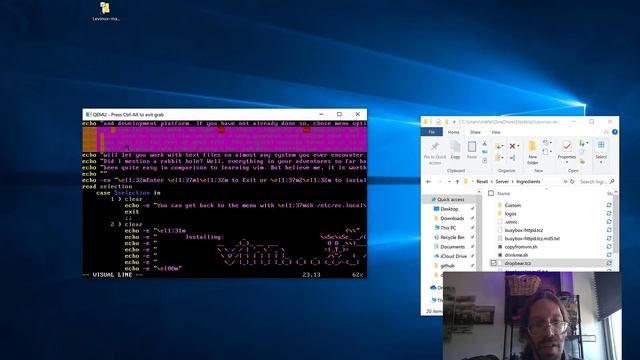Viewport: 640px width, 360px height.
Task: Click the sync status icon for logos
Action: click(x=609, y=213)
